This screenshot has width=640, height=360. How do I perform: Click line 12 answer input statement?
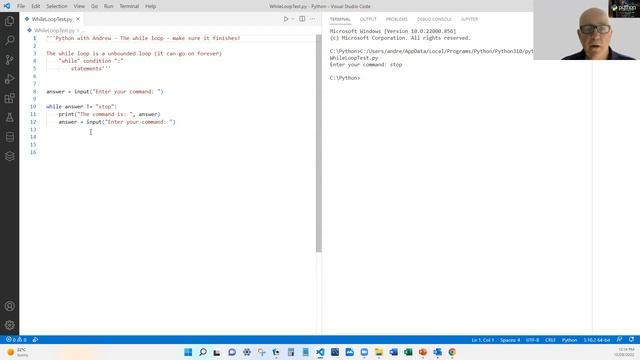click(117, 122)
